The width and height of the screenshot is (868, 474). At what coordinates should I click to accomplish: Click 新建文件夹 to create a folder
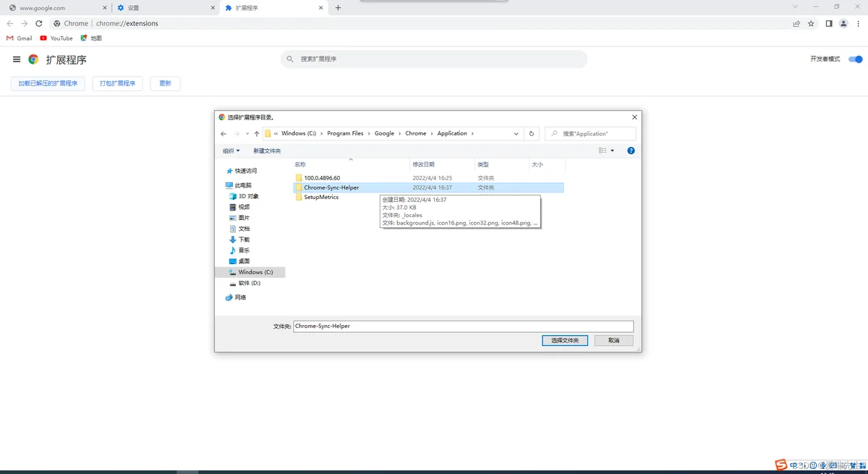click(267, 151)
